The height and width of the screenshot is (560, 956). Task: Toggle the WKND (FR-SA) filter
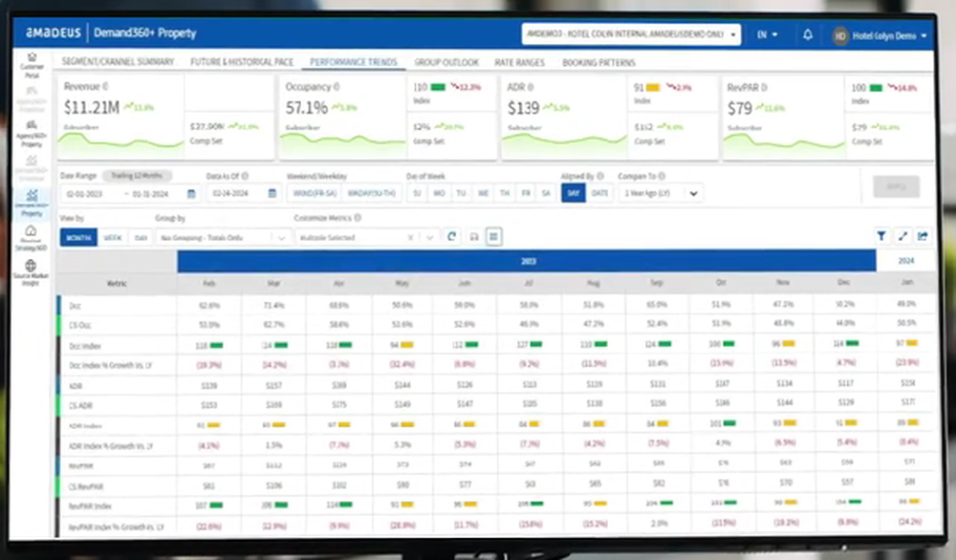coord(315,193)
